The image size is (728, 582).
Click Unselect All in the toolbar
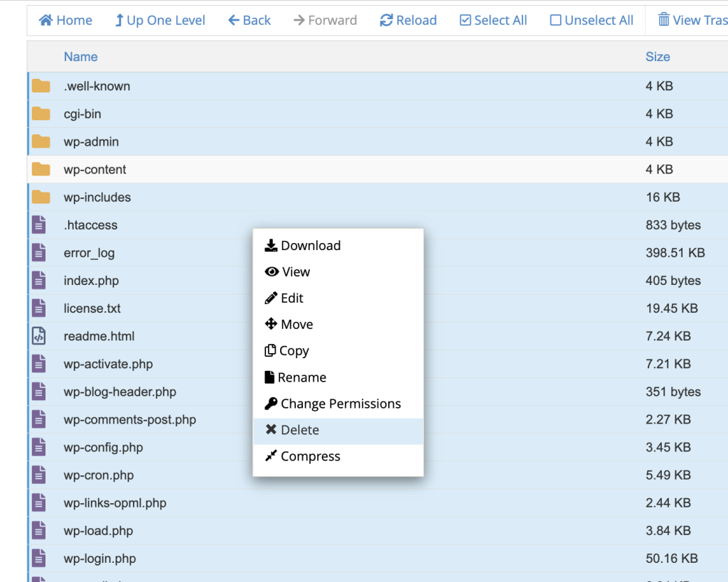coord(591,21)
